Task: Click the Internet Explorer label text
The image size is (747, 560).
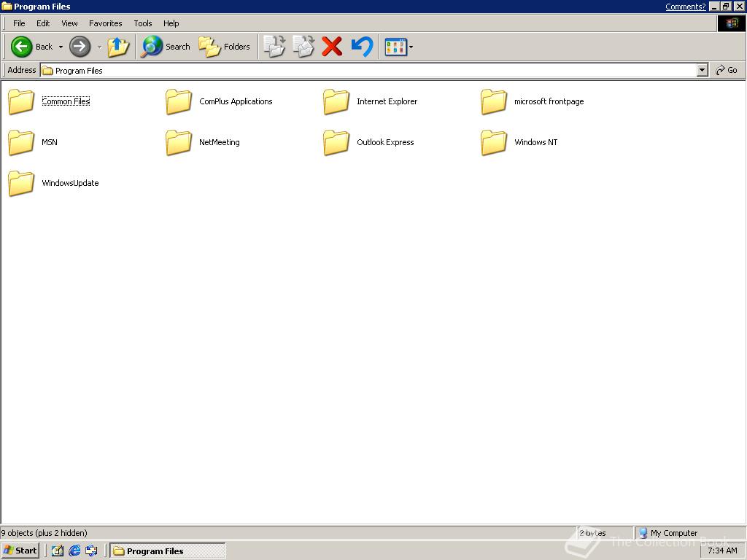Action: point(387,101)
